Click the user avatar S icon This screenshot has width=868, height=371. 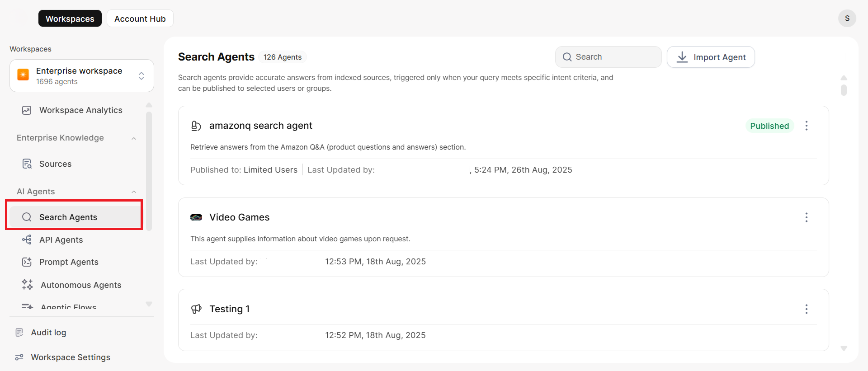tap(847, 19)
